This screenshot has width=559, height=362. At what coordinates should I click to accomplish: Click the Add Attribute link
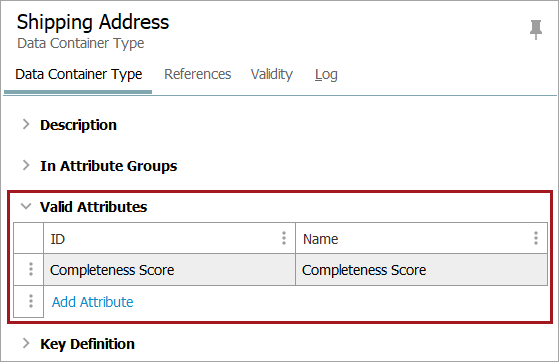93,302
